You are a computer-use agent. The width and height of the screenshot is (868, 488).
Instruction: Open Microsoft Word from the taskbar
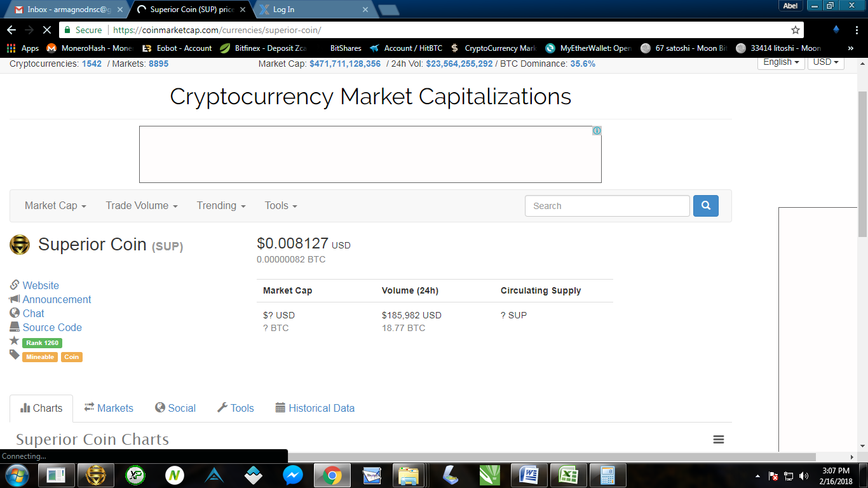pos(529,475)
